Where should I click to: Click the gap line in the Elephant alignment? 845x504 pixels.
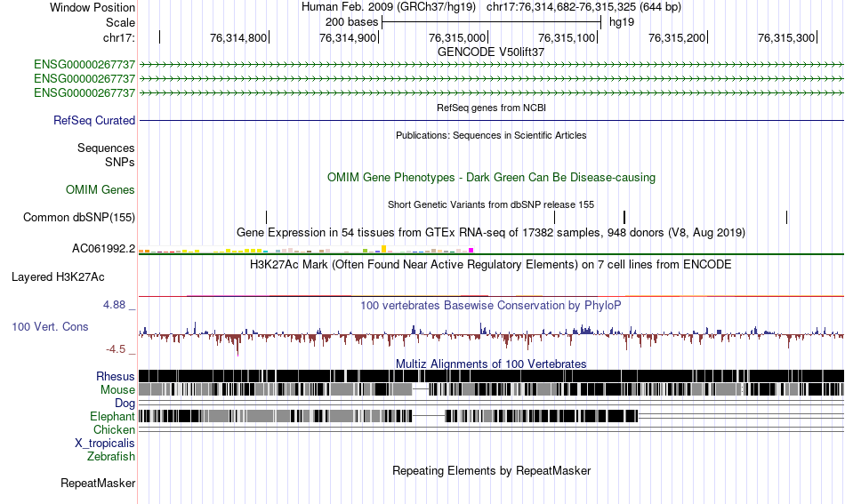click(429, 416)
